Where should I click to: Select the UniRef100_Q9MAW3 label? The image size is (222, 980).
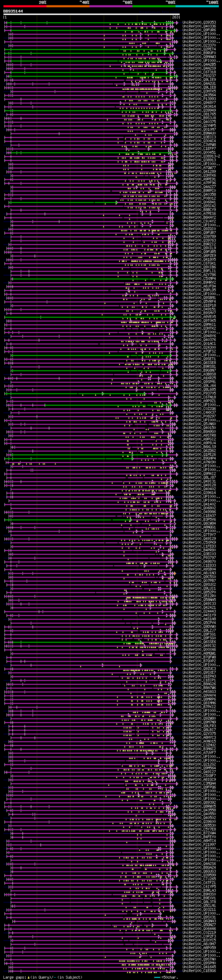click(x=199, y=57)
